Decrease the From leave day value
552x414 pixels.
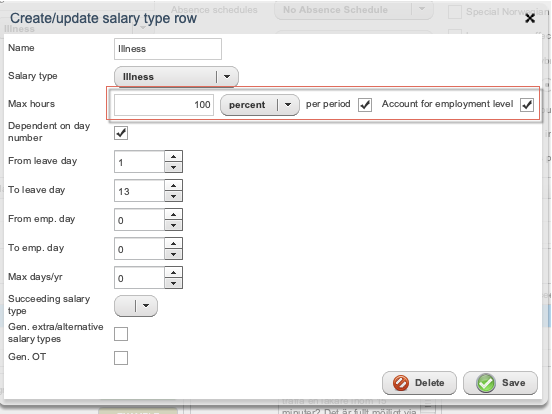pos(174,167)
